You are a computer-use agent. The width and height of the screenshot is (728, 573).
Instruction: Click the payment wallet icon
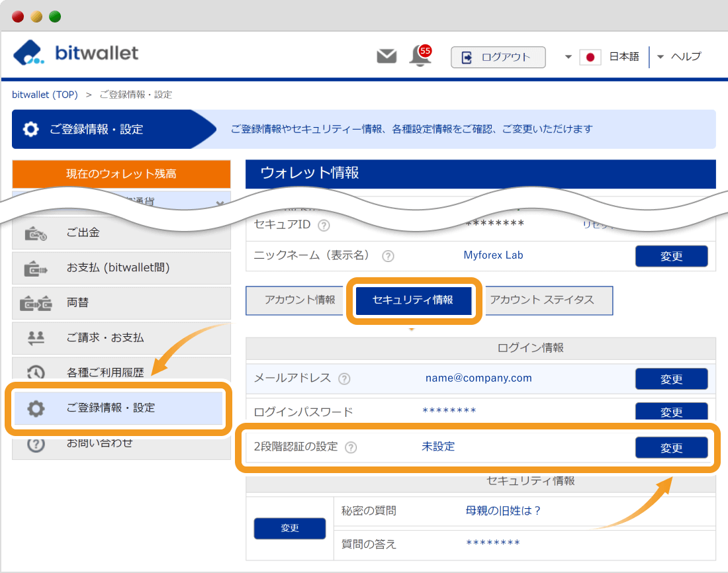[36, 269]
